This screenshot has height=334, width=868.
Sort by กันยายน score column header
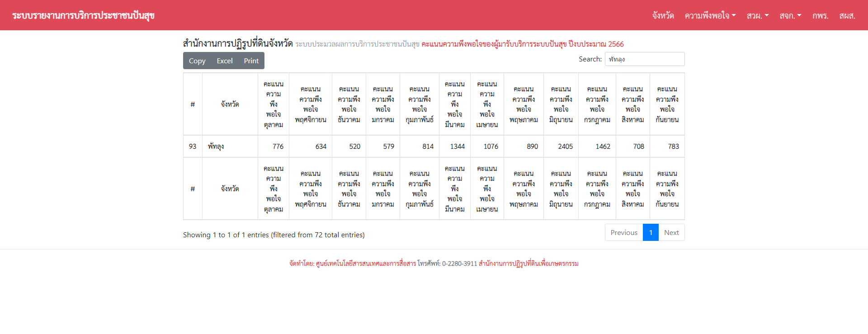click(667, 104)
